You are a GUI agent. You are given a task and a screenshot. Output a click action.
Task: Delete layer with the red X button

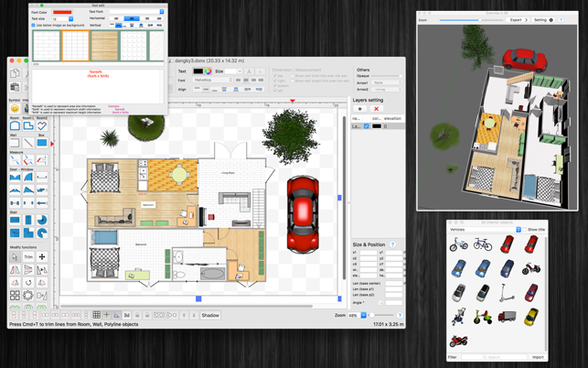[x=376, y=109]
